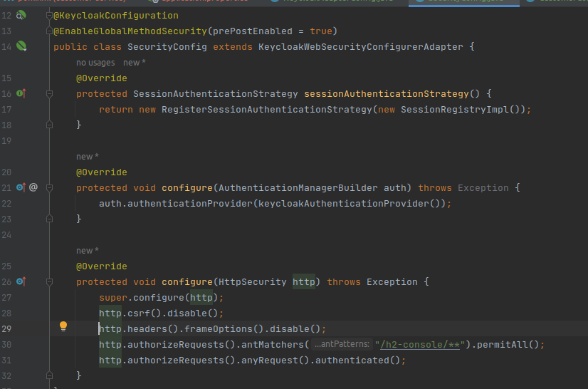588x389 pixels.
Task: Collapse the configure(AuthenticationManagerBuilder) fold on line 21
Action: click(49, 188)
